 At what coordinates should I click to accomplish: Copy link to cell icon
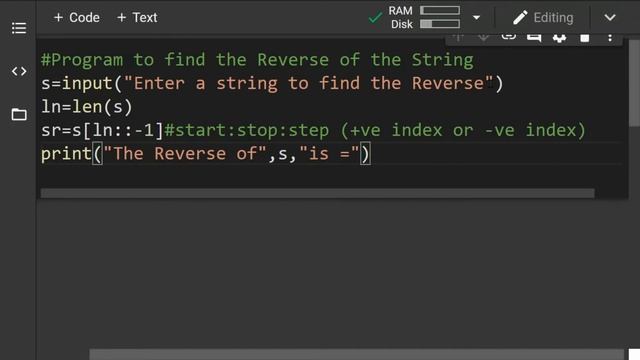(509, 37)
